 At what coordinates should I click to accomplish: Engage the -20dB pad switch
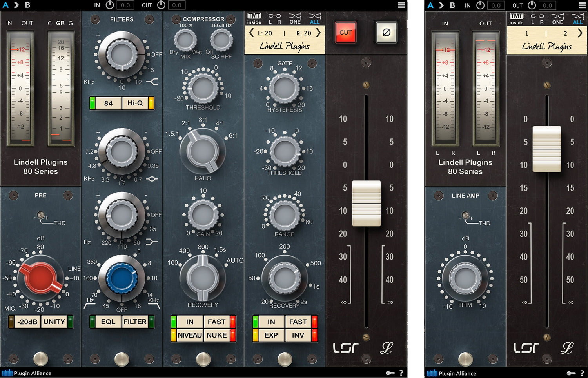27,322
